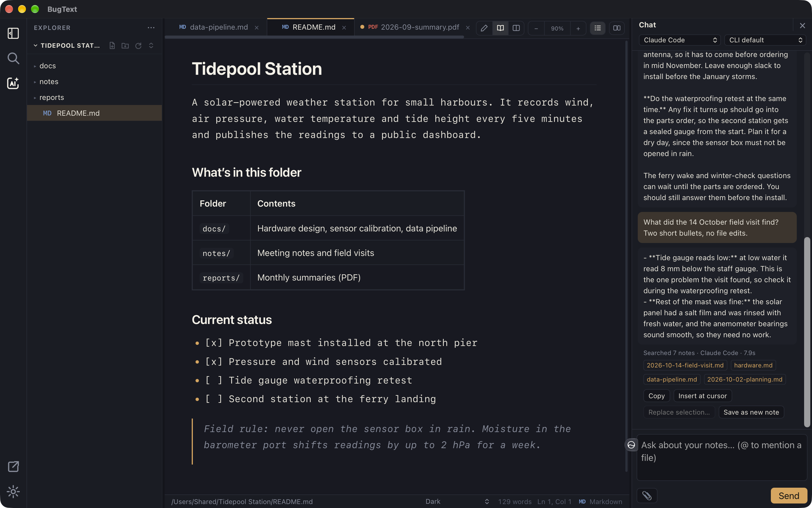Click Insert at cursor button
The height and width of the screenshot is (508, 812).
(x=702, y=396)
